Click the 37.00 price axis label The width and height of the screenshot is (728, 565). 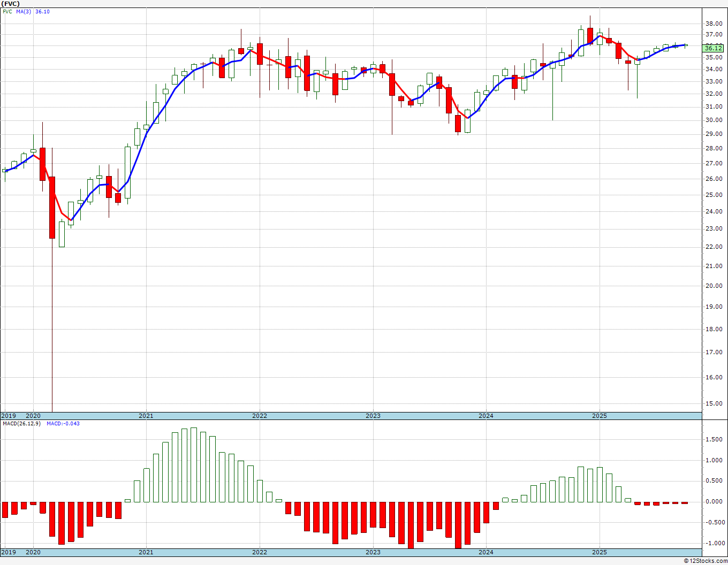714,35
